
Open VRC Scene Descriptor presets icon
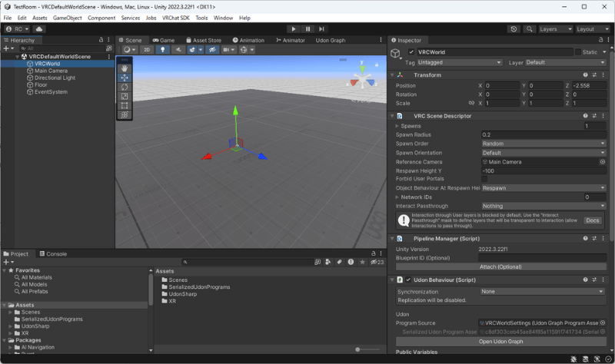(x=594, y=116)
